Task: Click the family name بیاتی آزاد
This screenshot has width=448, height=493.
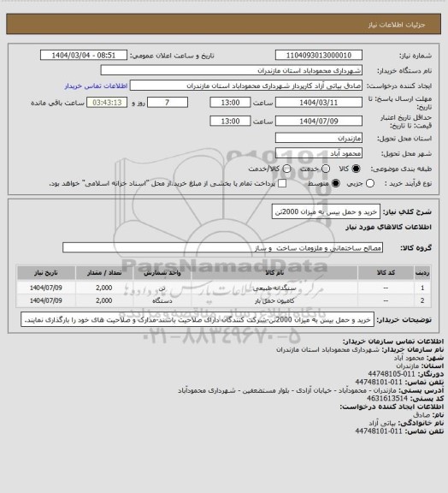Action: (x=382, y=423)
